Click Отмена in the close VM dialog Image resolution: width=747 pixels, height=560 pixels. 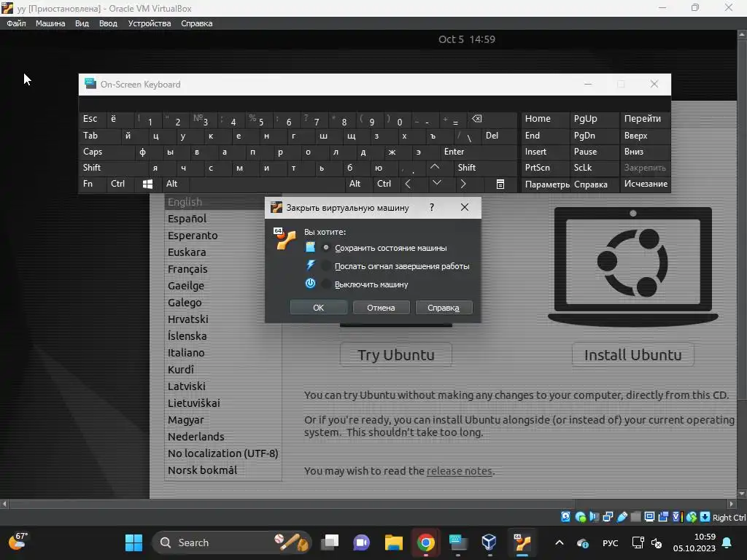381,308
